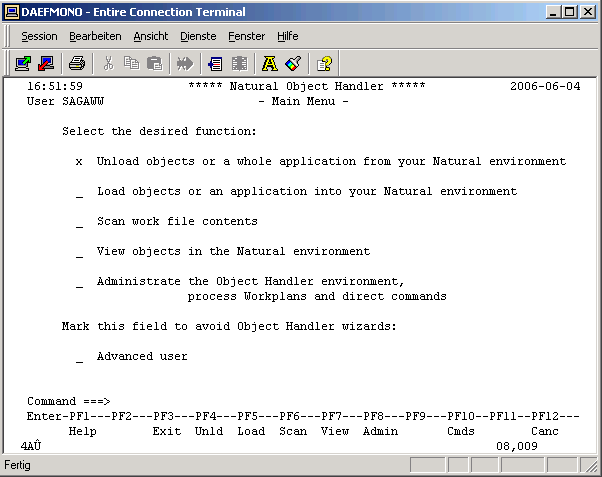The image size is (602, 477).
Task: Open the Session menu
Action: coord(39,36)
